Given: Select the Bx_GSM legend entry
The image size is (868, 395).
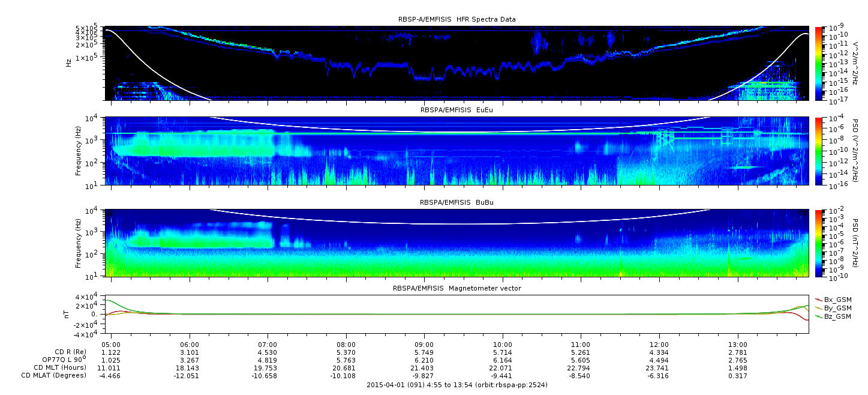Looking at the screenshot, I should [x=837, y=299].
